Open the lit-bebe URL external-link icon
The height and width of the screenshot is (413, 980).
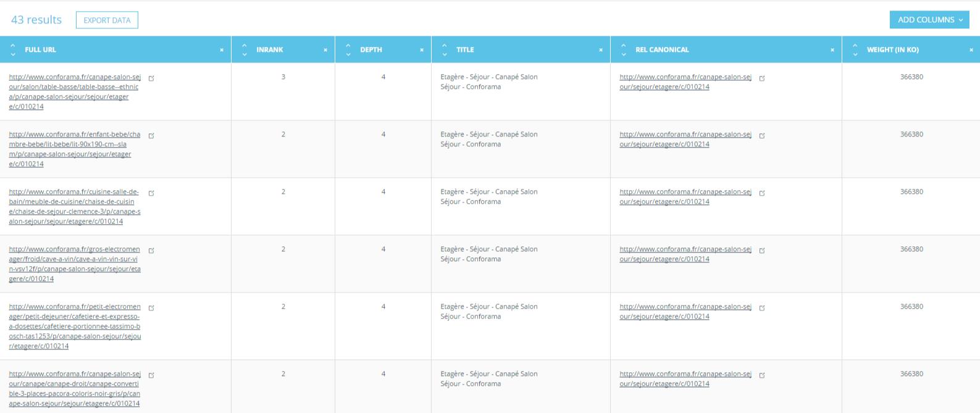[x=151, y=136]
